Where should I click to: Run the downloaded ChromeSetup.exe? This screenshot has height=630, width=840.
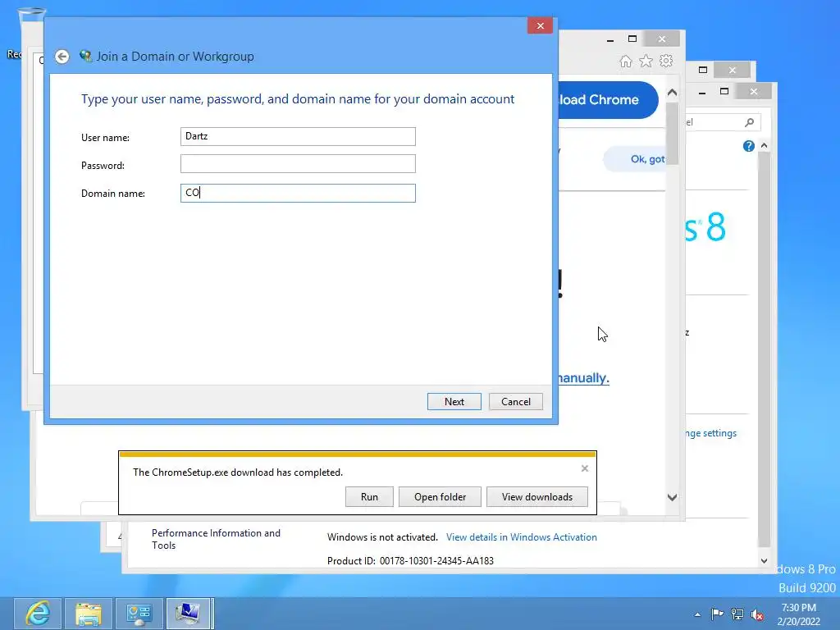pyautogui.click(x=370, y=496)
